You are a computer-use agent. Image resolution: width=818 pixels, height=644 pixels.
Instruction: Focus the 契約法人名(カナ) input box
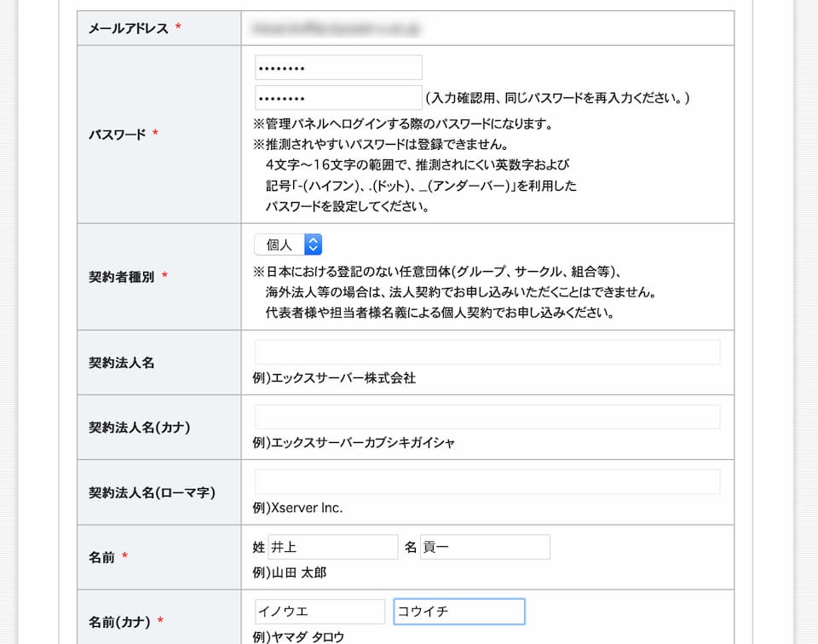coord(487,417)
